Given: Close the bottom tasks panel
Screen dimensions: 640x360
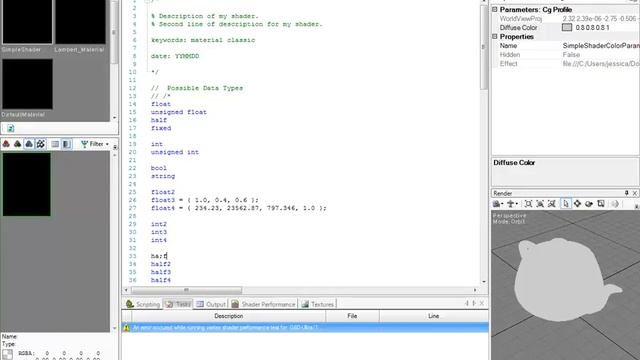Looking at the screenshot, I should pos(482,303).
